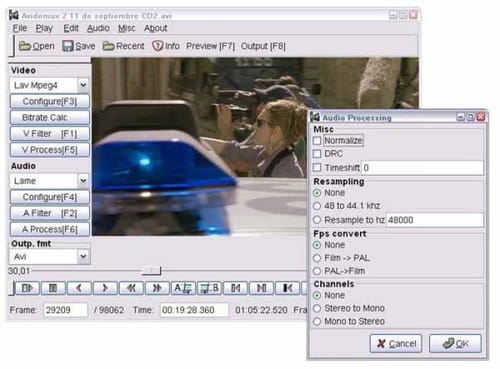Expand the Lav Mpeg4 video codec dropdown

point(83,85)
